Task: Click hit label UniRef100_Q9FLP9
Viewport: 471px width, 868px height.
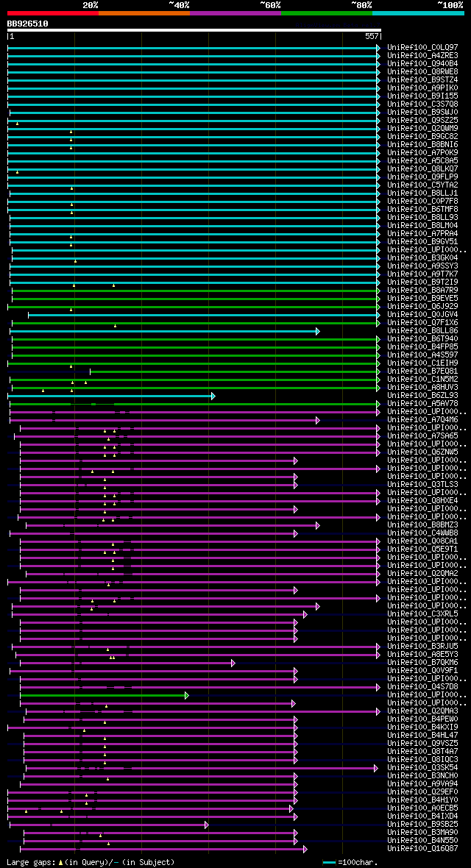Action: (x=422, y=177)
